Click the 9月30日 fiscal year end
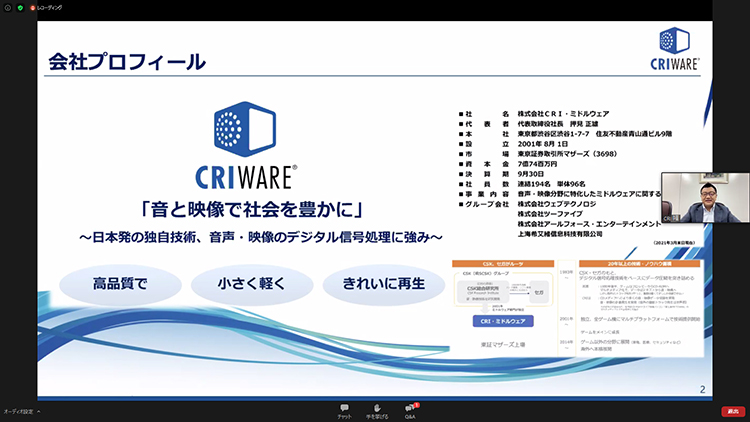 tap(530, 174)
